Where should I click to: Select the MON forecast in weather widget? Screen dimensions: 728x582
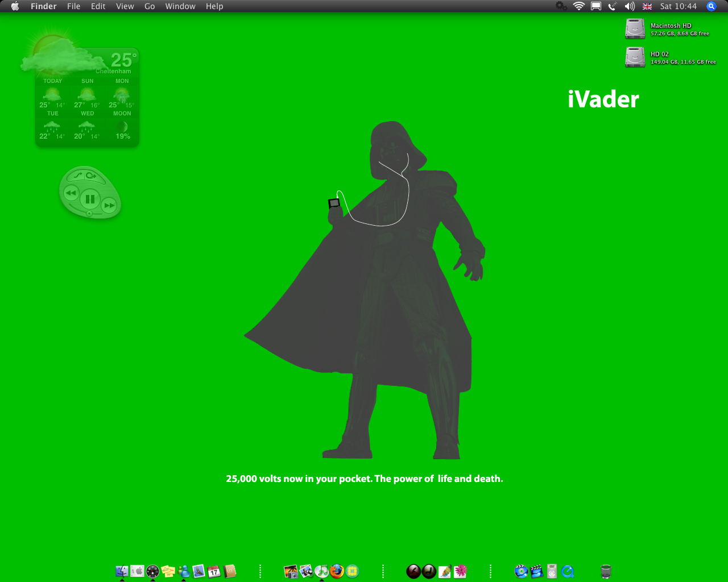pyautogui.click(x=122, y=94)
